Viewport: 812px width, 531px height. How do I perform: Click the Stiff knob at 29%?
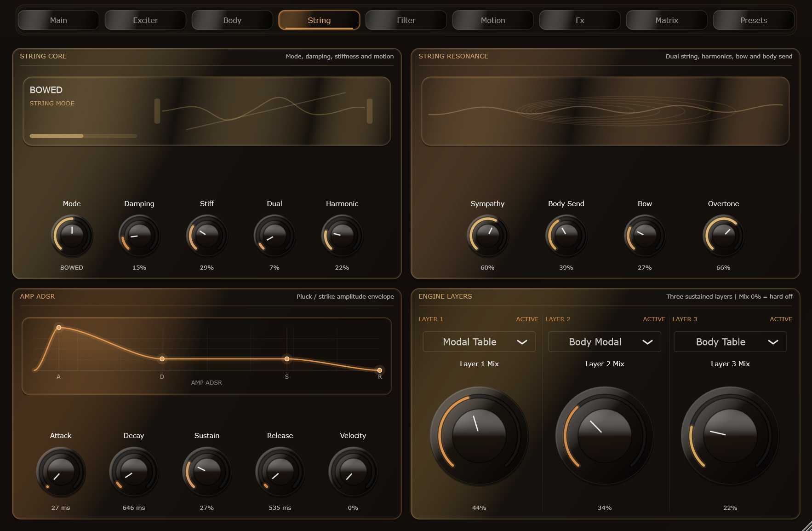click(x=207, y=236)
